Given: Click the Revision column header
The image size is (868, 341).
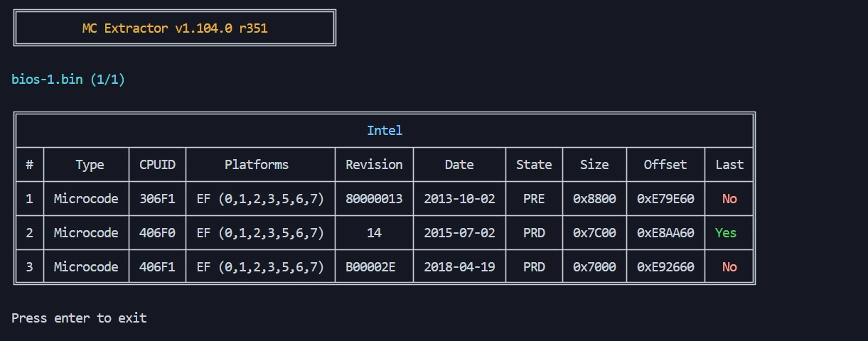Looking at the screenshot, I should 374,164.
